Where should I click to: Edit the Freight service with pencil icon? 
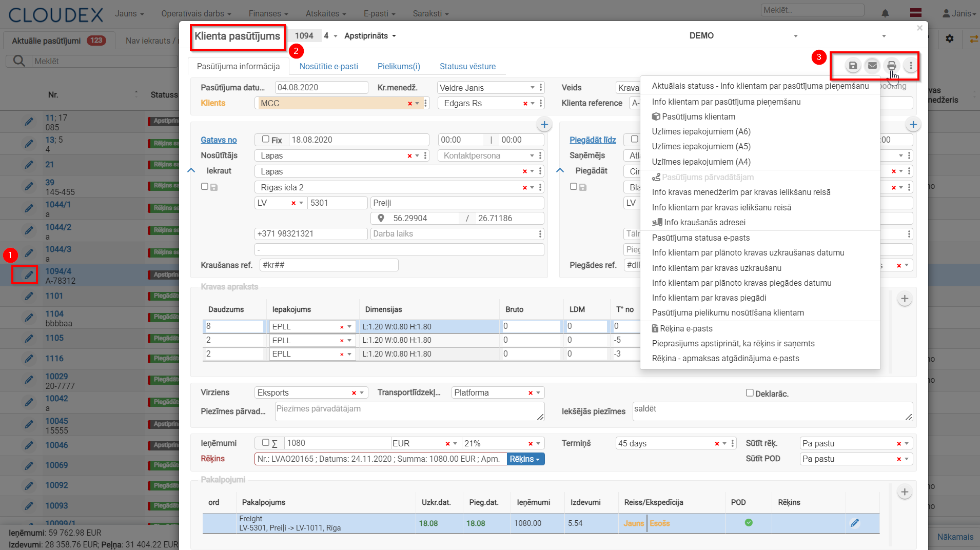pos(854,523)
